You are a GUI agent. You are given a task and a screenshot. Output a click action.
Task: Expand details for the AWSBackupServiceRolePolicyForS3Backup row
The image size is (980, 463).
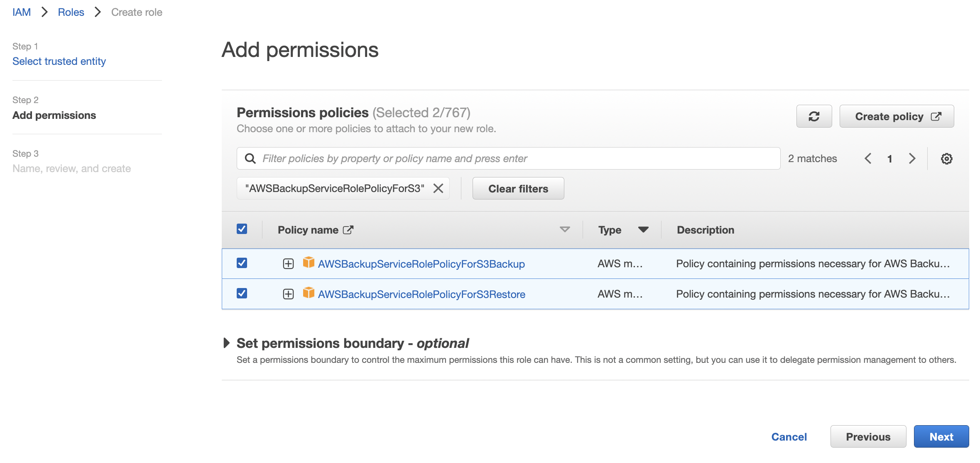(288, 264)
